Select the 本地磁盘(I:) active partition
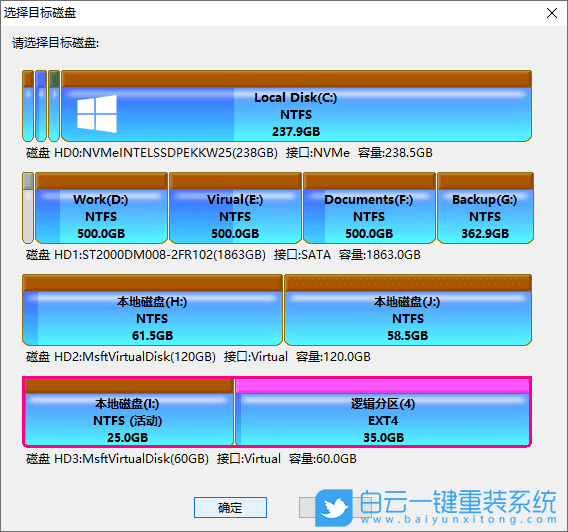 [129, 412]
